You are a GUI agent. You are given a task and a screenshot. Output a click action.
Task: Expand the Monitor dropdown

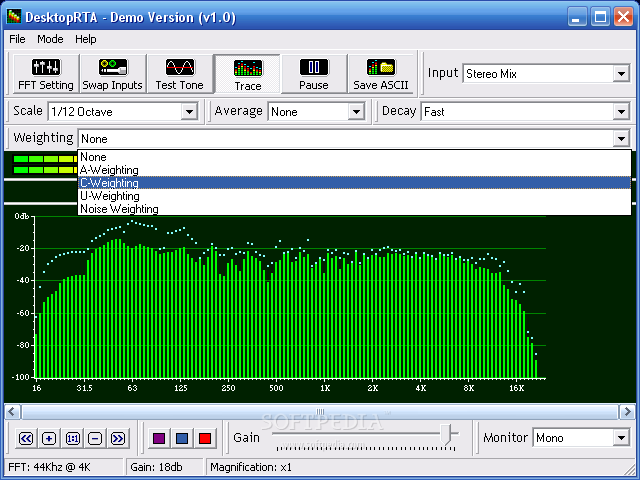click(x=621, y=438)
